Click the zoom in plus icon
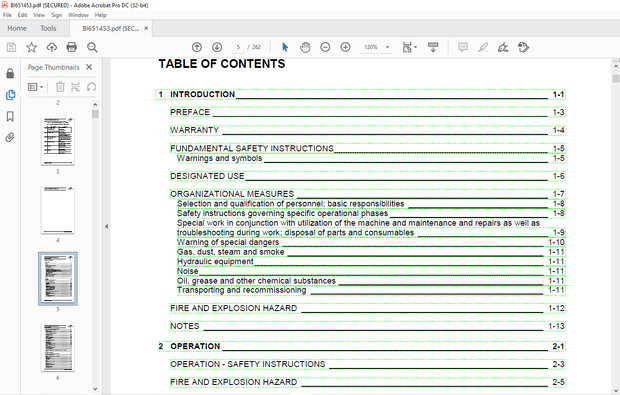This screenshot has height=395, width=620. click(345, 47)
